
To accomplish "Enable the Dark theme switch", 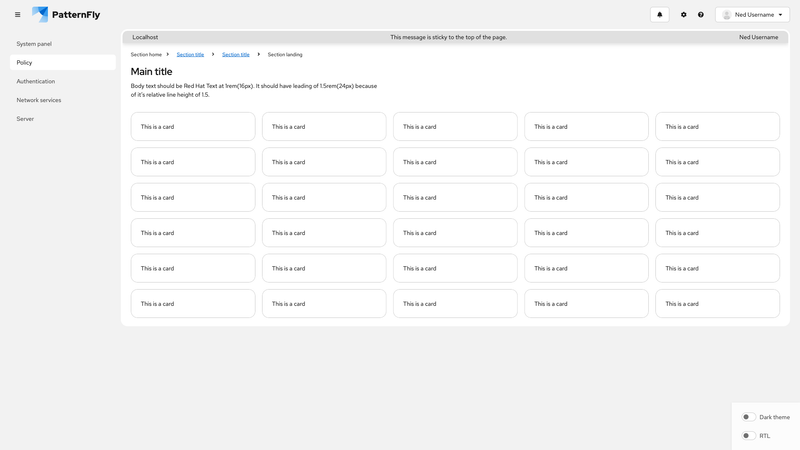I will [748, 417].
